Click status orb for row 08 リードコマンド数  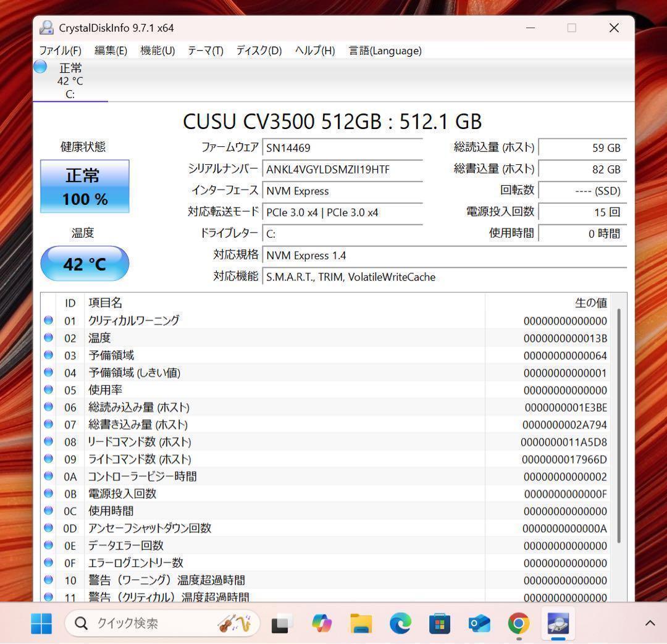[x=49, y=441]
